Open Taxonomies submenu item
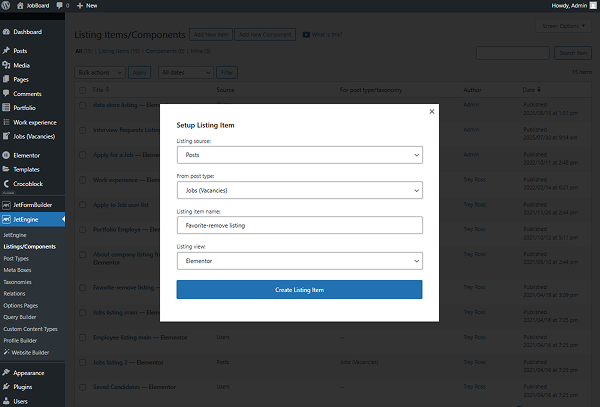Viewport: 600px width, 407px height. [x=18, y=282]
